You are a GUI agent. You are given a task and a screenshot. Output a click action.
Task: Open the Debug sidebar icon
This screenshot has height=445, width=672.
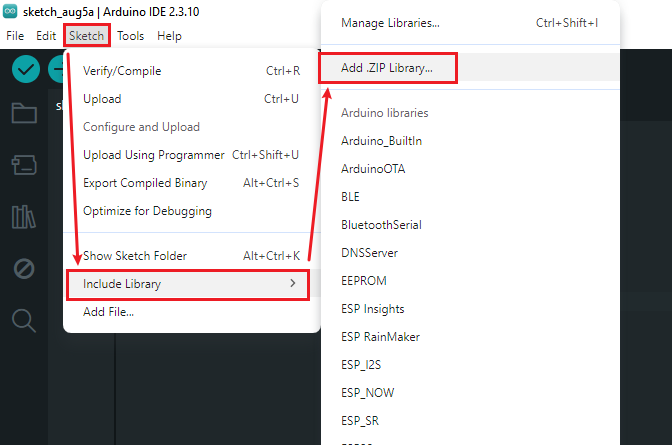coord(24,269)
